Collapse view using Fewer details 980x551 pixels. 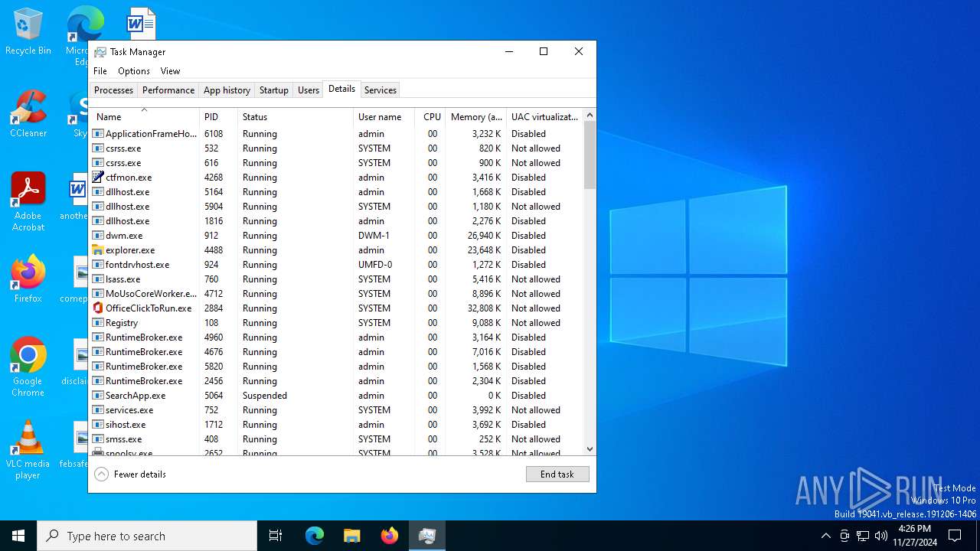tap(130, 474)
